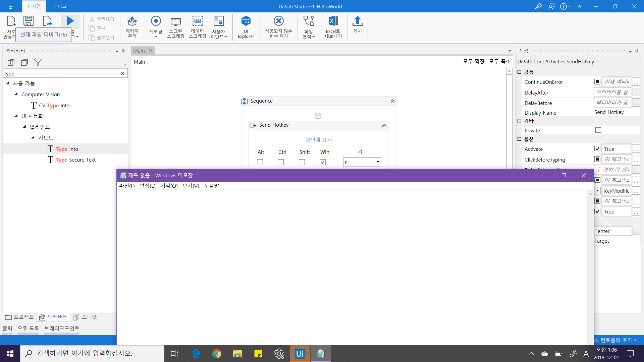644x362 pixels.
Task: Collapse the Computer Vision tree node
Action: (16, 94)
